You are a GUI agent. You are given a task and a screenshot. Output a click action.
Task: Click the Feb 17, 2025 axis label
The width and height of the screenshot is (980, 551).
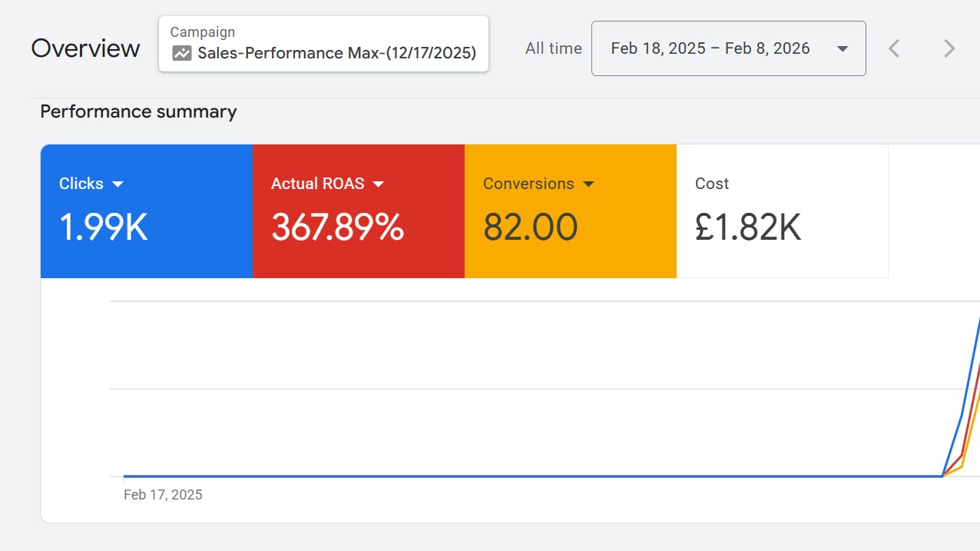pos(163,495)
